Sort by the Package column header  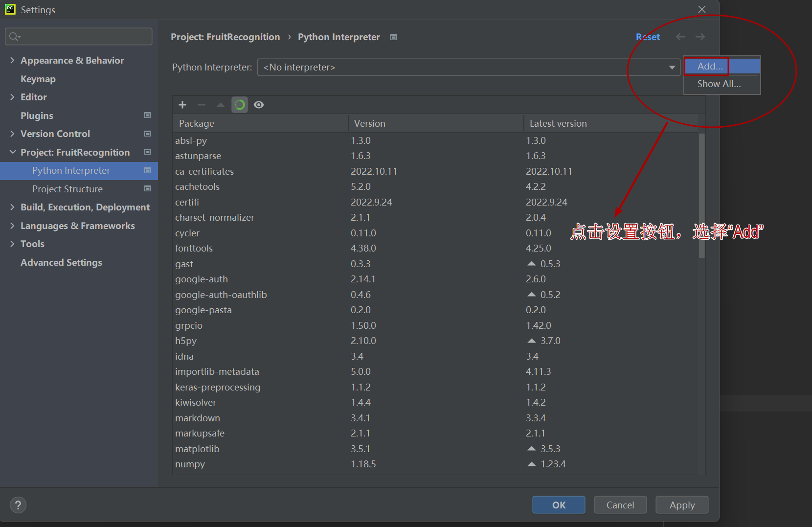(x=260, y=123)
